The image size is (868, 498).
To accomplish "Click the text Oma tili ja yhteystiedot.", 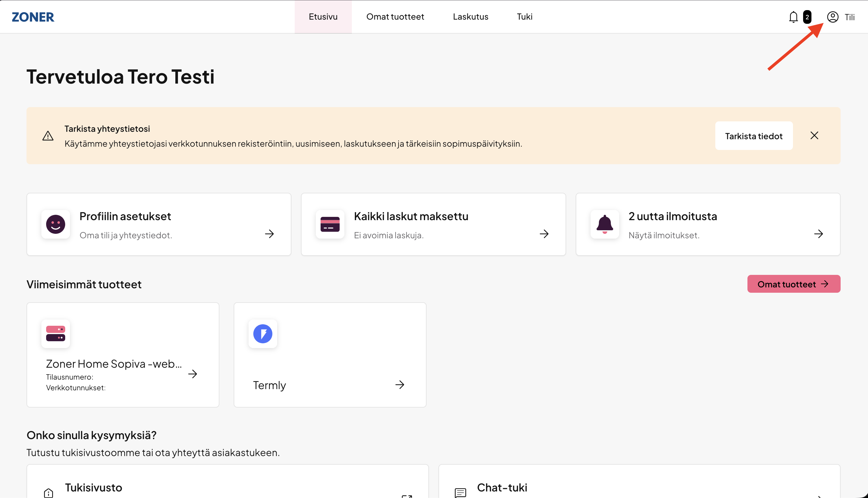I will point(126,235).
